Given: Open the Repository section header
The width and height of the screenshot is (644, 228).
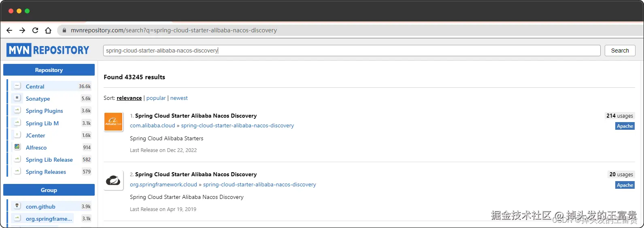Looking at the screenshot, I should pos(49,70).
